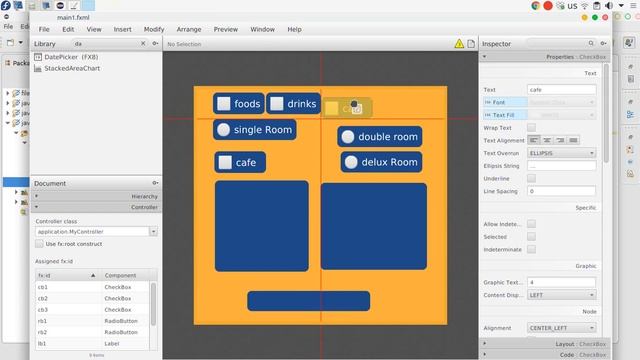
Task: Click the document icon beside warning
Action: [471, 44]
